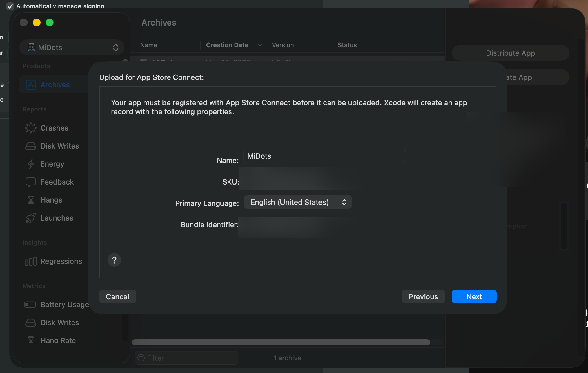Sort by Name column header
This screenshot has height=373, width=588.
click(x=149, y=45)
